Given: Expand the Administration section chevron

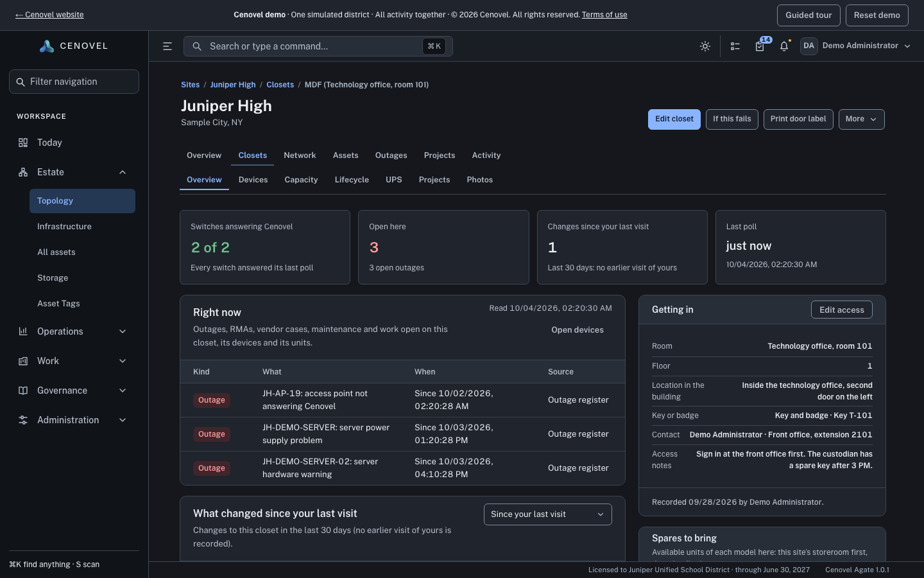Looking at the screenshot, I should tap(123, 420).
